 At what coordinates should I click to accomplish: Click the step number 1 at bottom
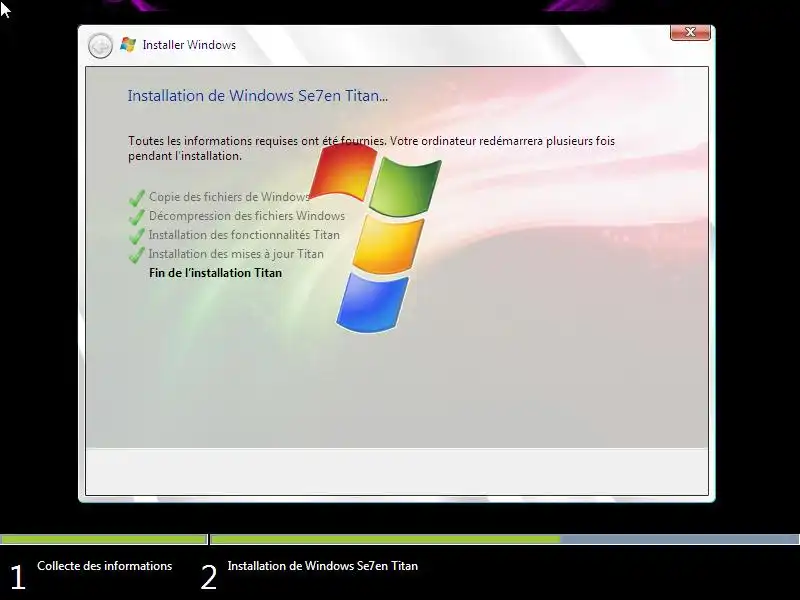tap(18, 578)
